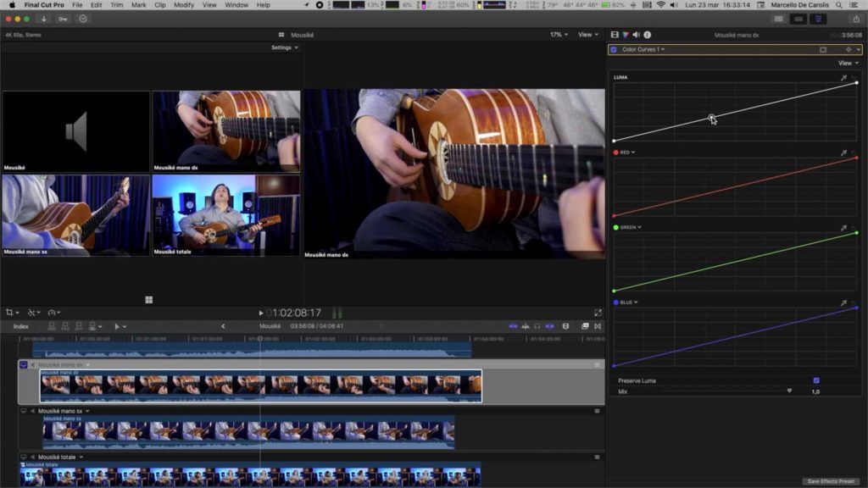This screenshot has width=868, height=488.
Task: Open the info inspector icon
Action: [647, 35]
